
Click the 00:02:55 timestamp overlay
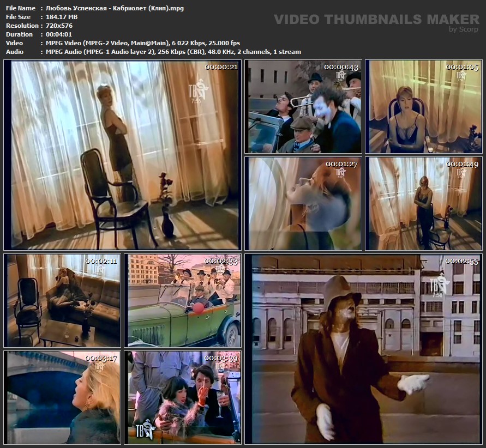(x=461, y=261)
